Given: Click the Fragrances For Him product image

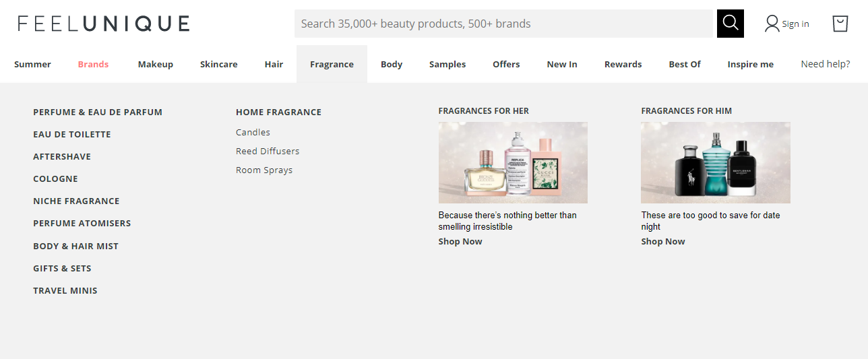Looking at the screenshot, I should [x=715, y=163].
